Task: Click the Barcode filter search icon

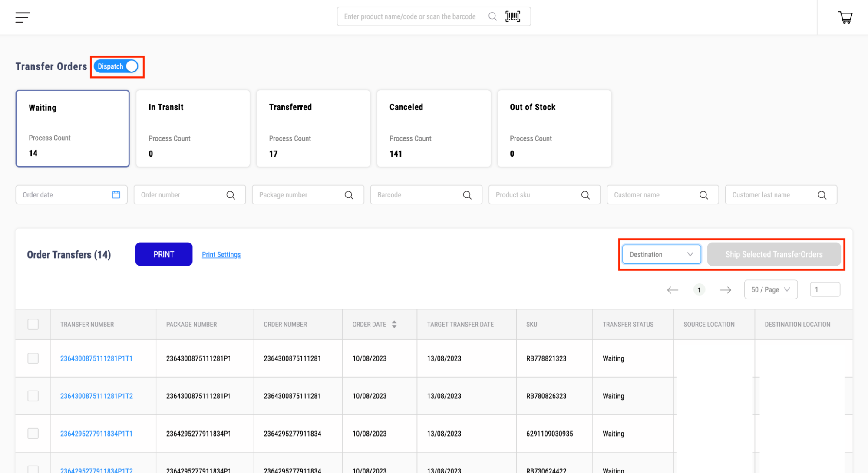Action: tap(467, 195)
